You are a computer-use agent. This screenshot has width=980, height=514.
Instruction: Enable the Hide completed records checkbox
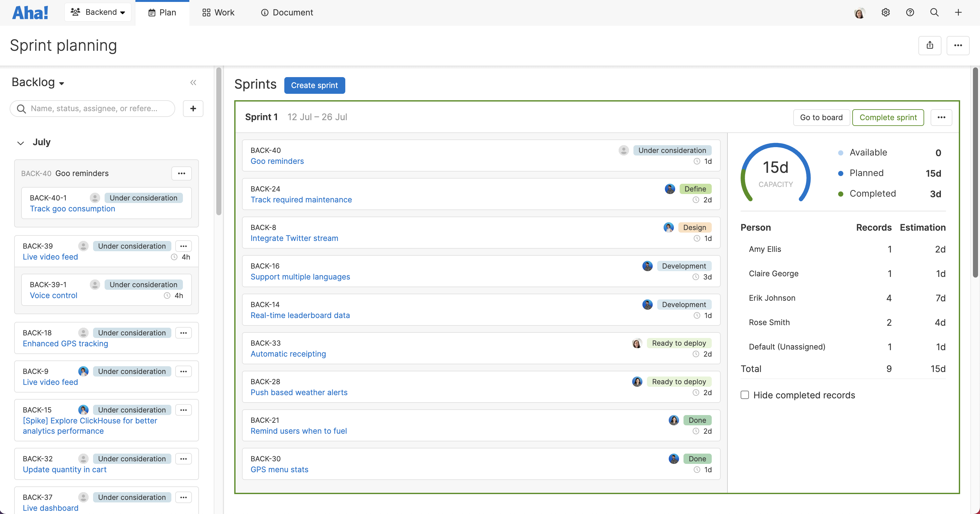pos(744,395)
